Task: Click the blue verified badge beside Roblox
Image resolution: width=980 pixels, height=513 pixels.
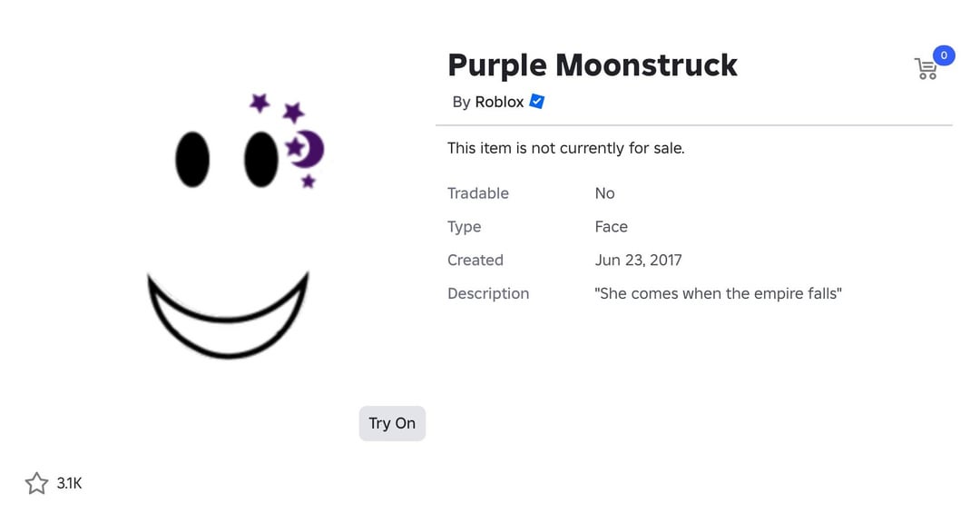Action: pyautogui.click(x=537, y=102)
